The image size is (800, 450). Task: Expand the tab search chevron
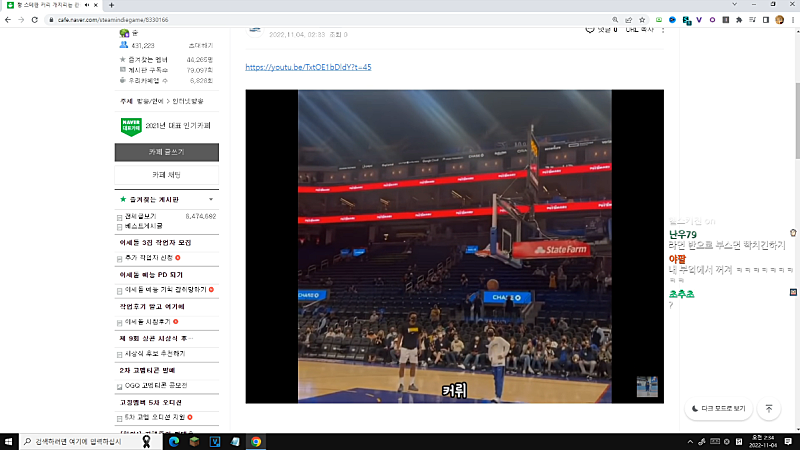click(734, 5)
